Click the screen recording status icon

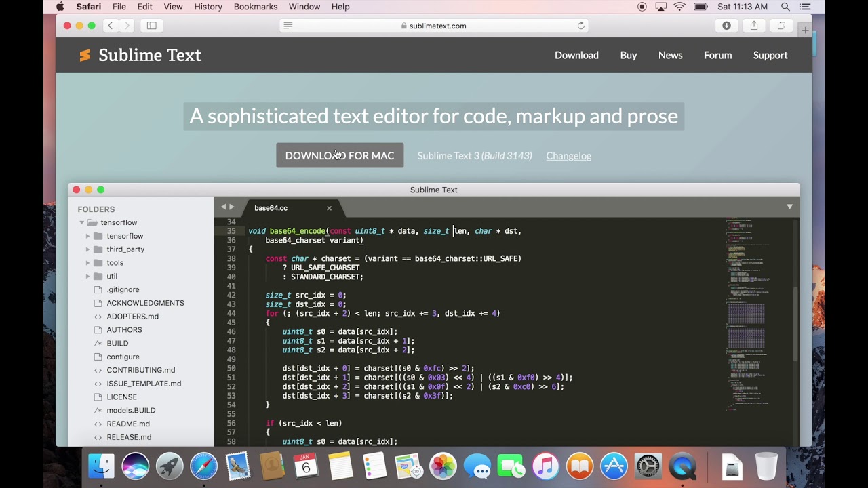pyautogui.click(x=642, y=7)
